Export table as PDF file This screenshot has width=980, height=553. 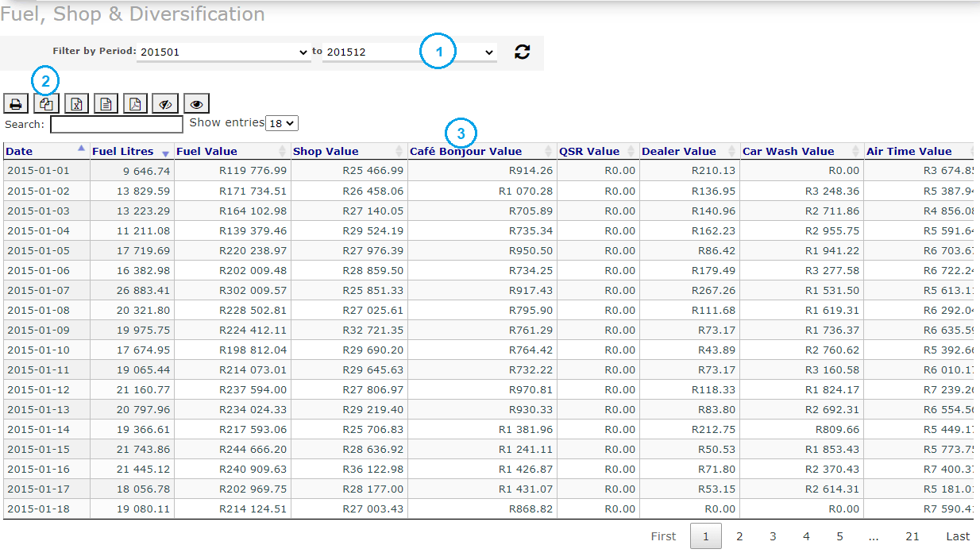[x=135, y=104]
